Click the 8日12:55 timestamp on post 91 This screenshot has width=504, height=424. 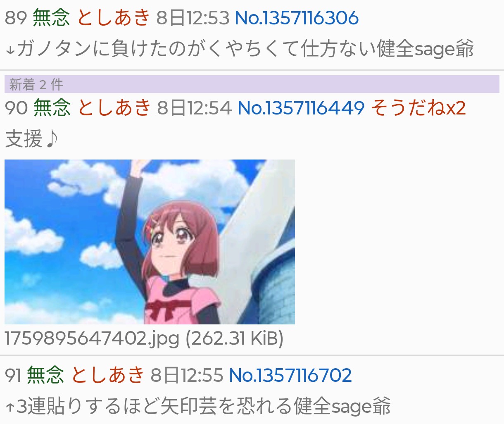(x=187, y=375)
